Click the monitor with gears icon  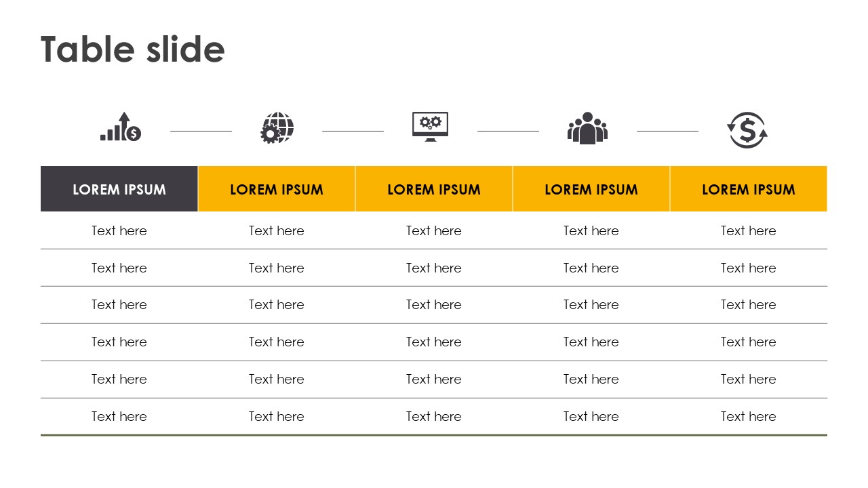tap(431, 127)
